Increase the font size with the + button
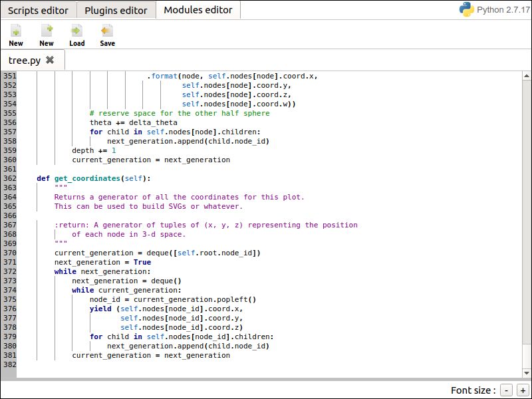 click(523, 390)
